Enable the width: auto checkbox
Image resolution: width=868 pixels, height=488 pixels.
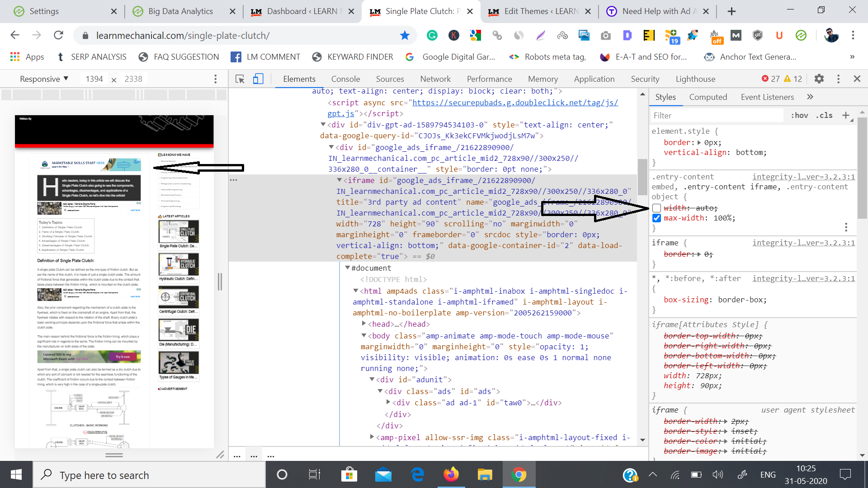click(657, 208)
